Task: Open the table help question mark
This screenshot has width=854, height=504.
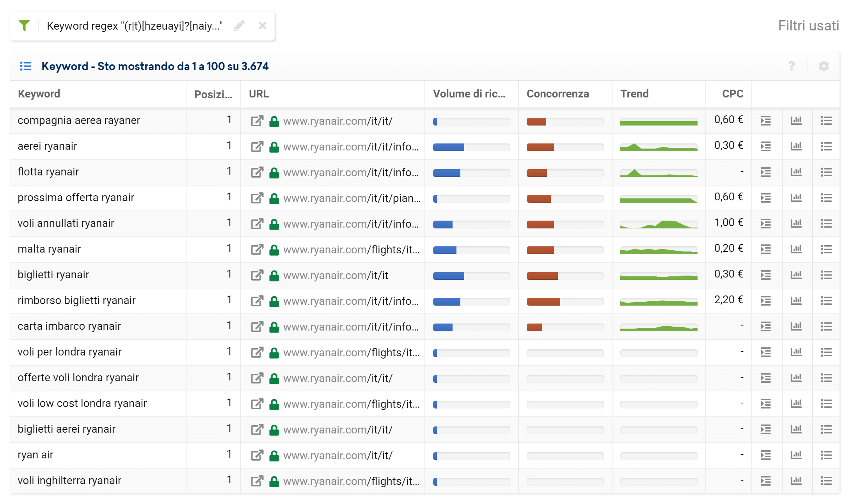Action: (x=792, y=66)
